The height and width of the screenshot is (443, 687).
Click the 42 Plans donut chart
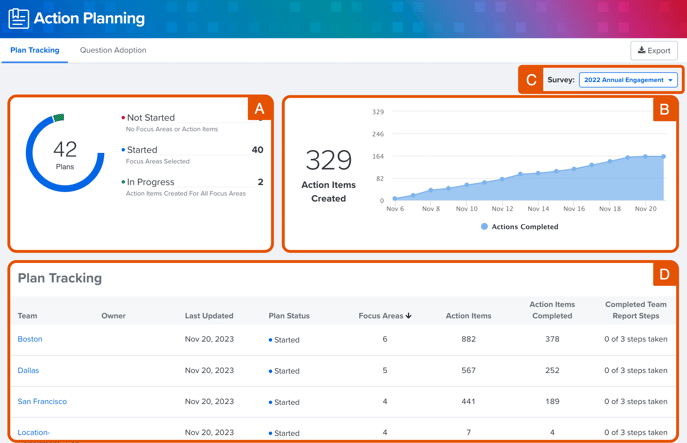tap(65, 152)
